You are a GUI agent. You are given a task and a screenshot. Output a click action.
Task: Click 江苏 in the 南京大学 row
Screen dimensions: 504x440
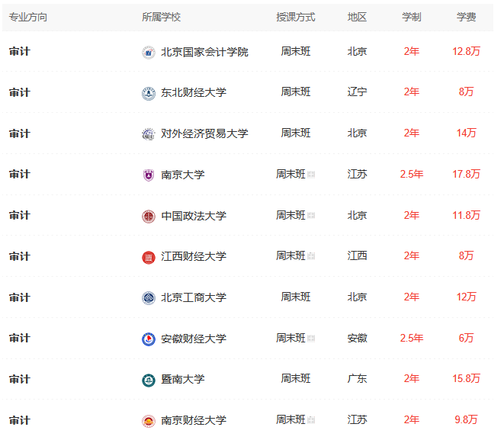[357, 175]
